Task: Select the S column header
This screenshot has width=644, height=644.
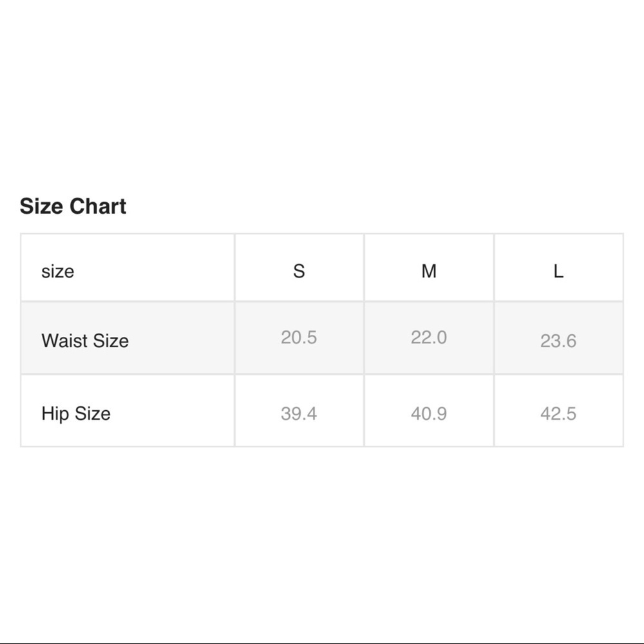Action: [x=299, y=270]
